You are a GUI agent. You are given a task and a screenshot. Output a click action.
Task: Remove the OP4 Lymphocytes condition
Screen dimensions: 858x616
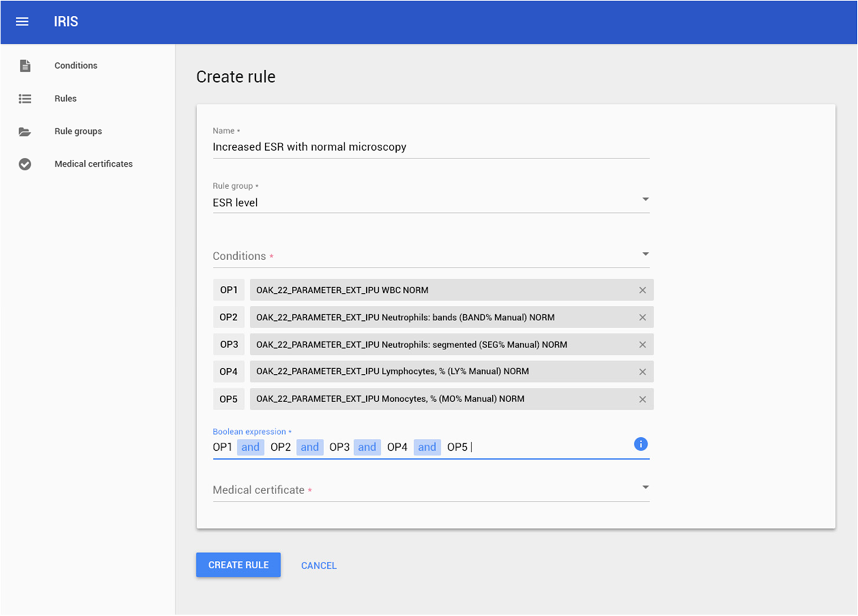(642, 372)
